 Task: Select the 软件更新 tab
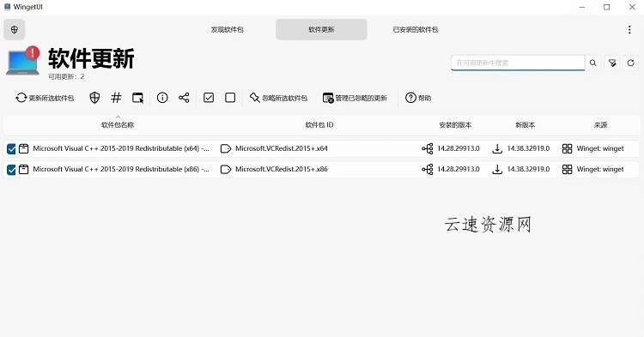(321, 29)
